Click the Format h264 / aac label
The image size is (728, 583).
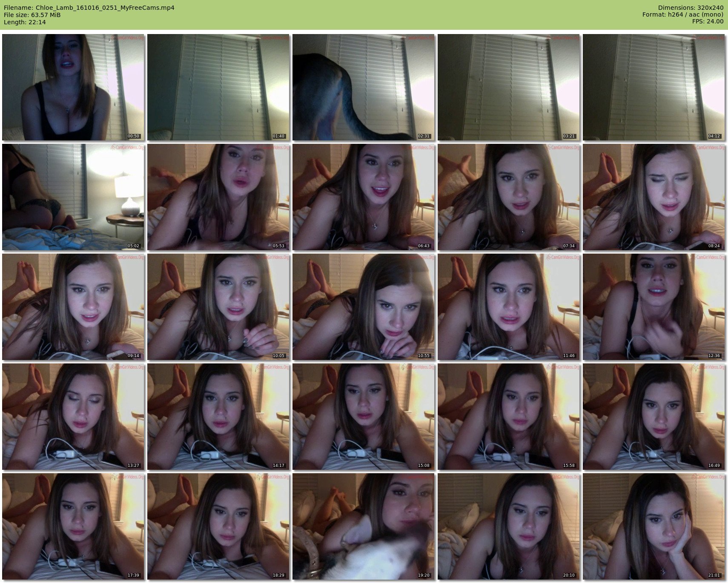coord(683,14)
